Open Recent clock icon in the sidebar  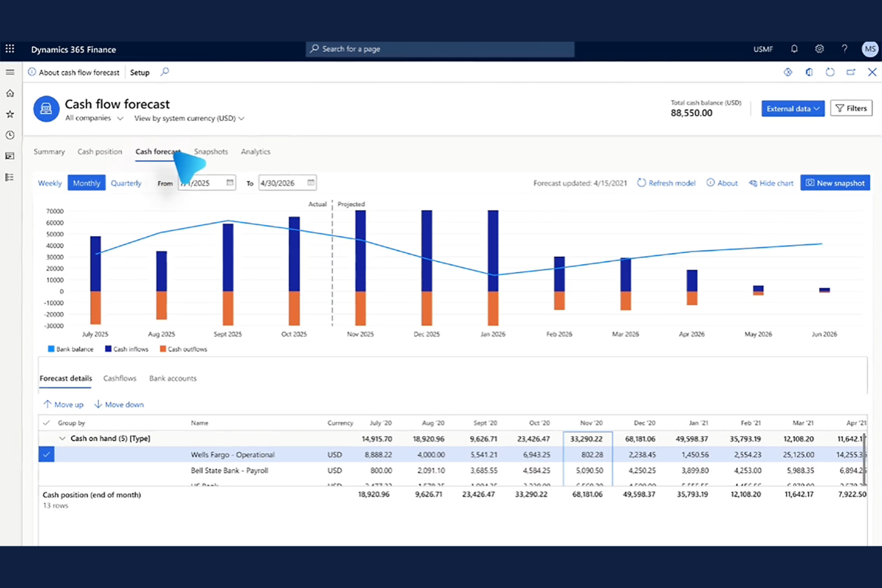coord(10,135)
